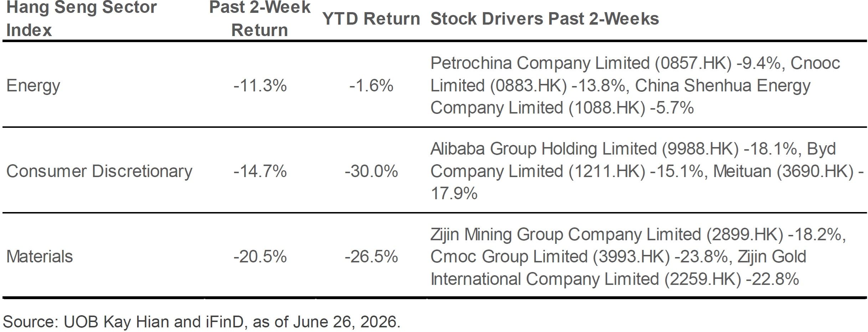868x332 pixels.
Task: Select Energy's -11.3% two-week return
Action: coord(260,86)
